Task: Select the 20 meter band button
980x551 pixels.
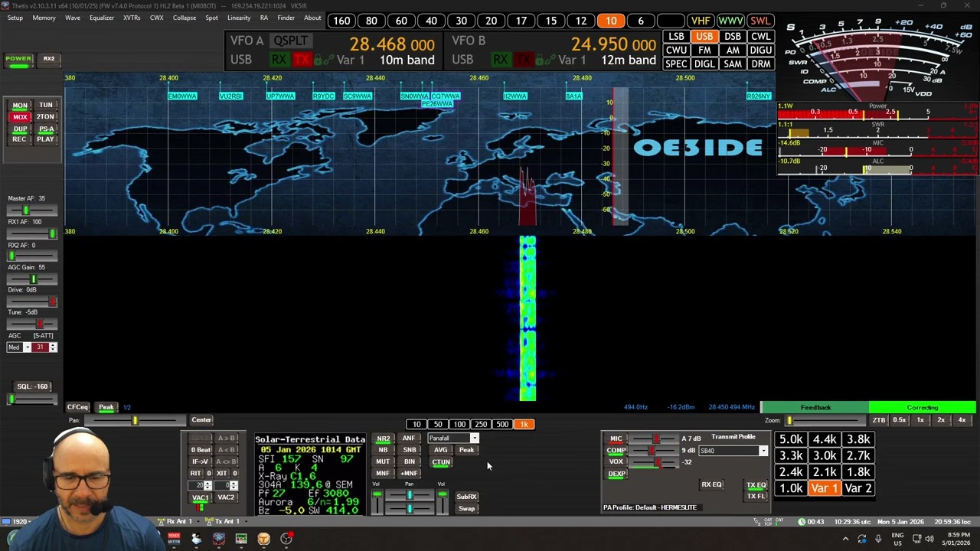Action: (491, 21)
